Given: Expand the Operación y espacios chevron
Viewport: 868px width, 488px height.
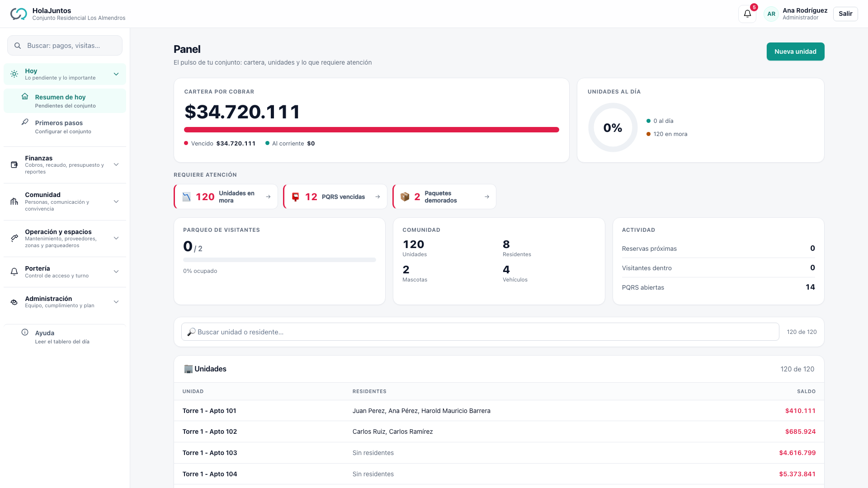Looking at the screenshot, I should tap(116, 238).
